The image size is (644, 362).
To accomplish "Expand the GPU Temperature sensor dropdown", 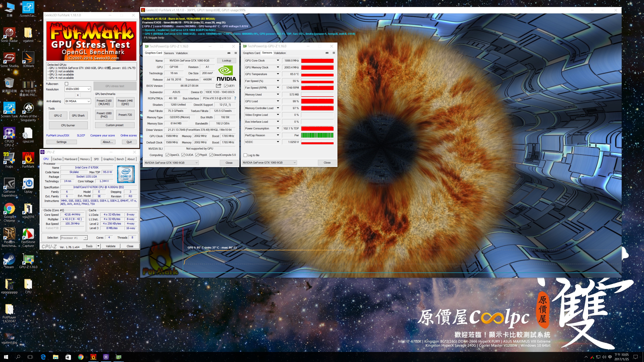I will [278, 74].
